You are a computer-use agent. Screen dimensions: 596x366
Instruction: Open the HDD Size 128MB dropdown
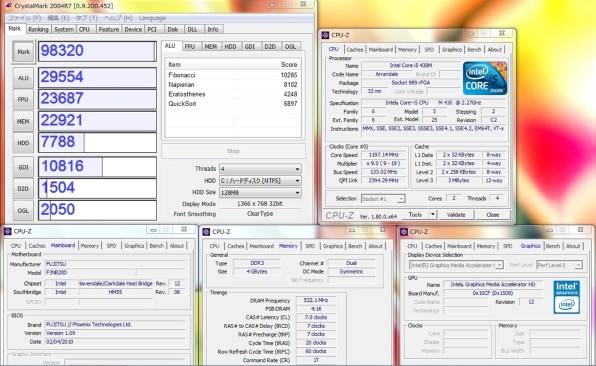click(260, 192)
